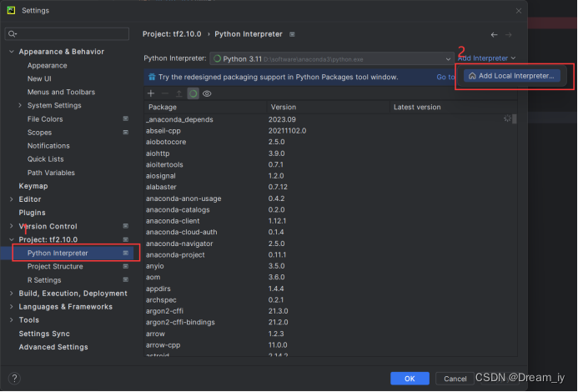Click the help question mark icon
578x392 pixels.
pyautogui.click(x=14, y=378)
